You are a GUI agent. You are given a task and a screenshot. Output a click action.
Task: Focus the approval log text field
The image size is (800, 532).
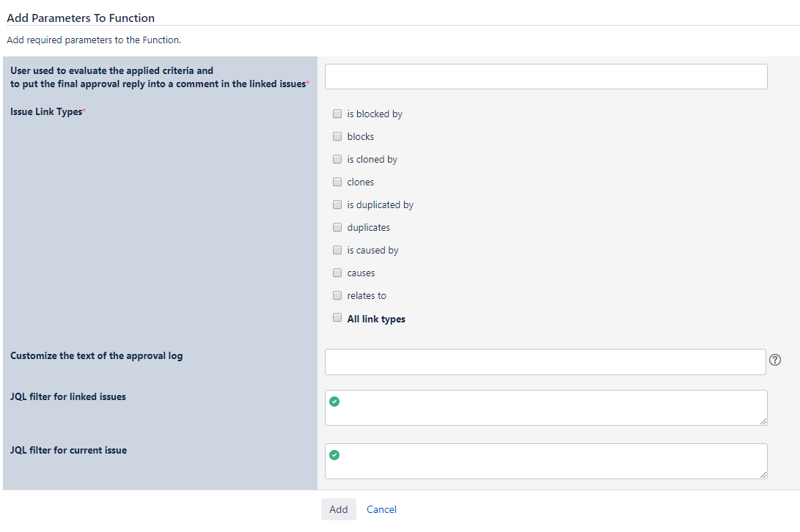[545, 361]
